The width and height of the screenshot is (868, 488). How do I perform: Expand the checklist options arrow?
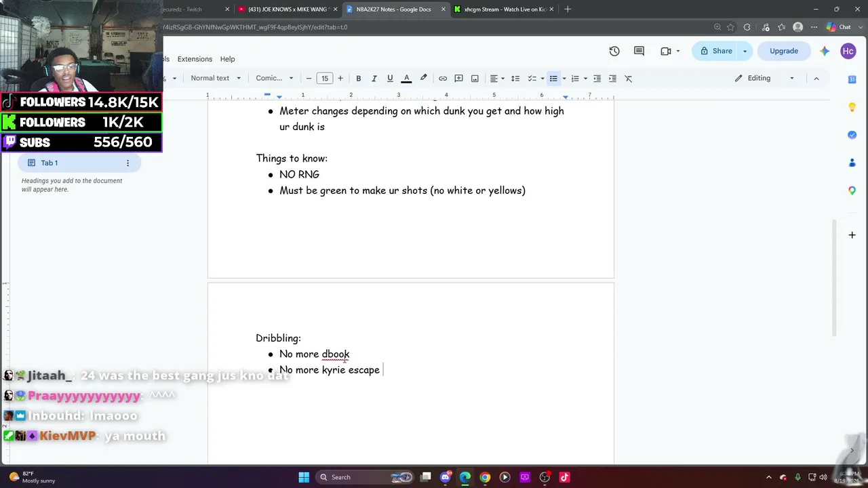[542, 79]
